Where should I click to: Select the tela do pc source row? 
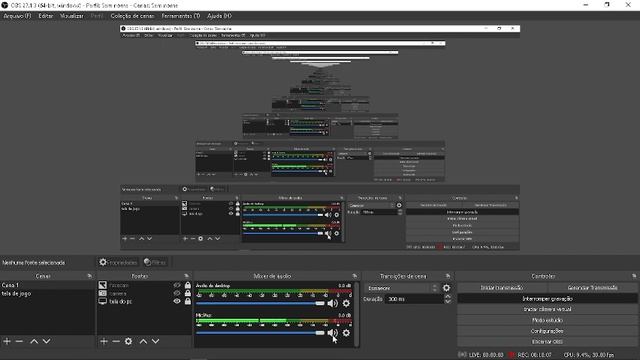144,301
